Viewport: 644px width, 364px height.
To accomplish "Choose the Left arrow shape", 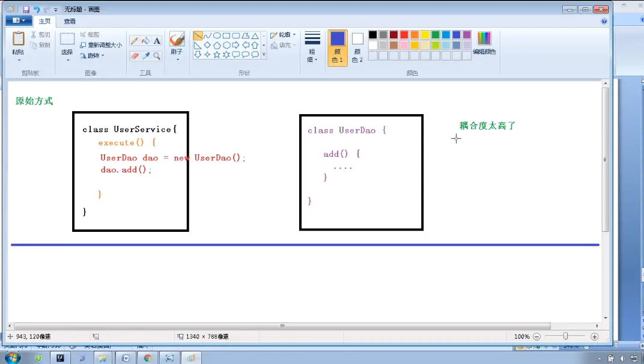I will 246,45.
